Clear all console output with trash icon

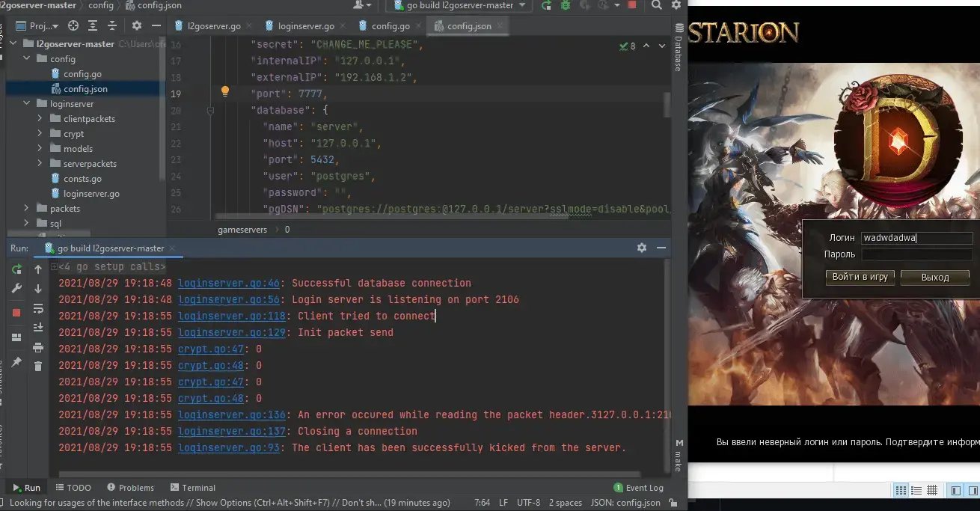(x=38, y=367)
